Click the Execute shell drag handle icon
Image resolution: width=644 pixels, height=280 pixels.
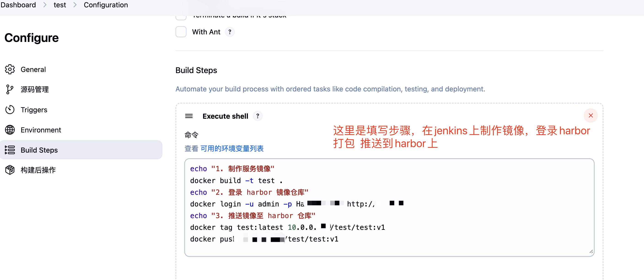[x=189, y=116]
